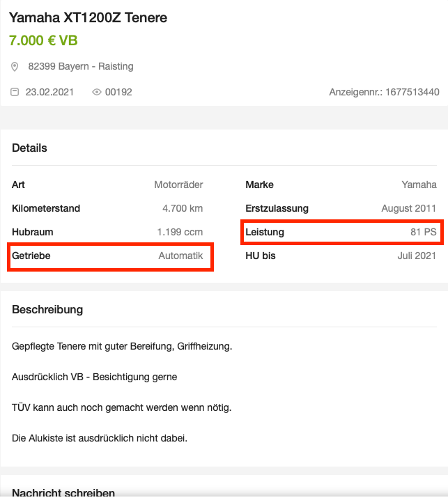Click the 82399 Bayern - Raisting location
The height and width of the screenshot is (500, 448).
[x=81, y=67]
